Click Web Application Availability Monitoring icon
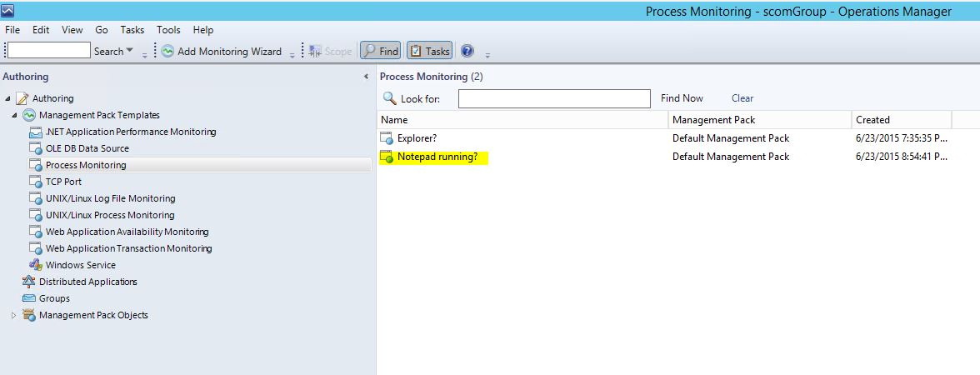Image resolution: width=980 pixels, height=375 pixels. 36,232
